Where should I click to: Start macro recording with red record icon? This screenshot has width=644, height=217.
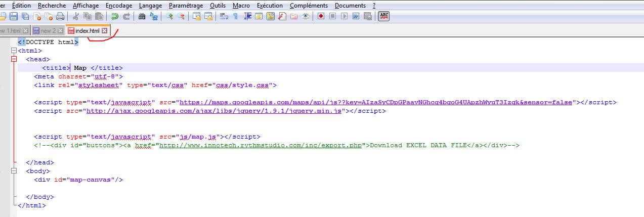tap(321, 17)
